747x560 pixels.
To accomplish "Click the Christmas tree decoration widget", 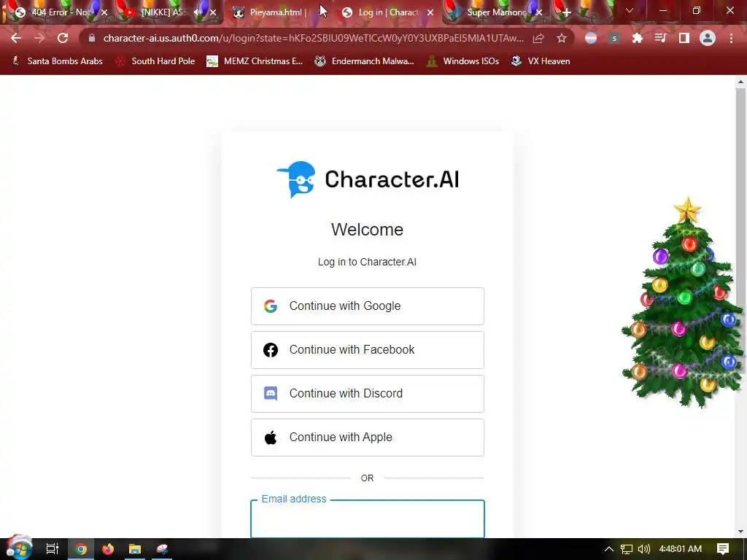I will point(684,303).
